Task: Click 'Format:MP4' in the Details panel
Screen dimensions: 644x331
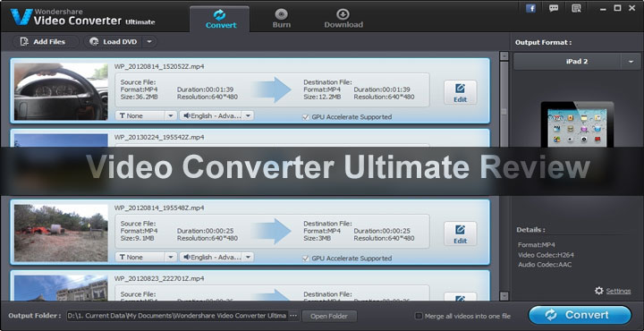Action: 537,245
